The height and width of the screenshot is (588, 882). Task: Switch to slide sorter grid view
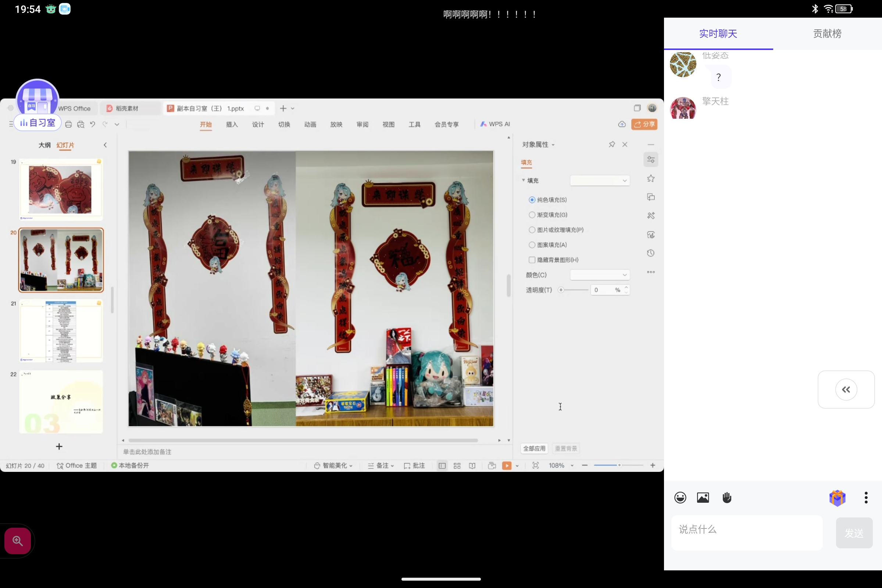457,465
